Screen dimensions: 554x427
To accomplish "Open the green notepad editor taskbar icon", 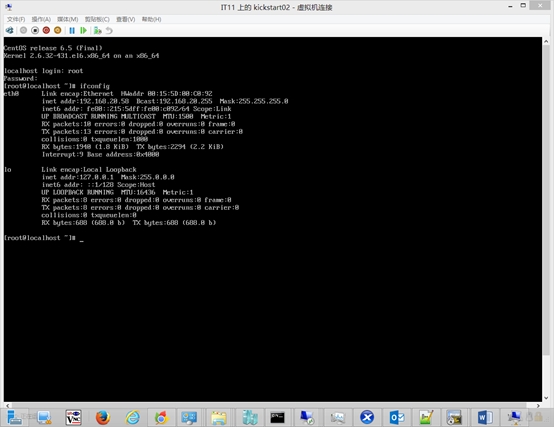I will [x=426, y=418].
